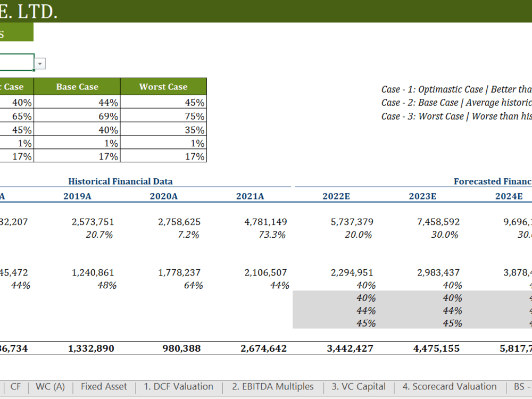The image size is (532, 399).
Task: Select the bold 2,674,642 total cell
Action: (264, 348)
